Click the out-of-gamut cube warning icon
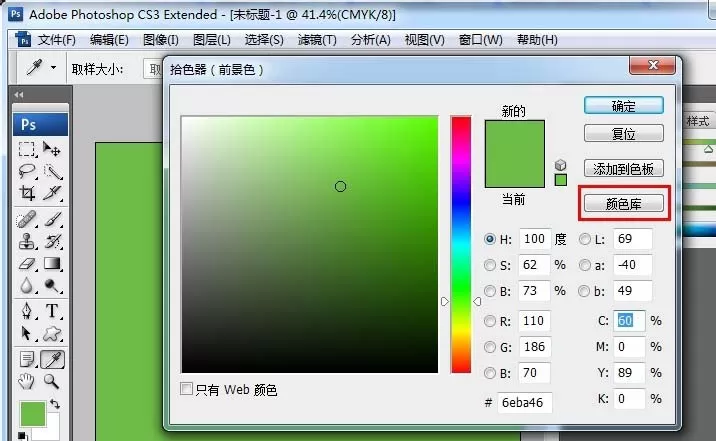Image resolution: width=716 pixels, height=441 pixels. (x=560, y=165)
